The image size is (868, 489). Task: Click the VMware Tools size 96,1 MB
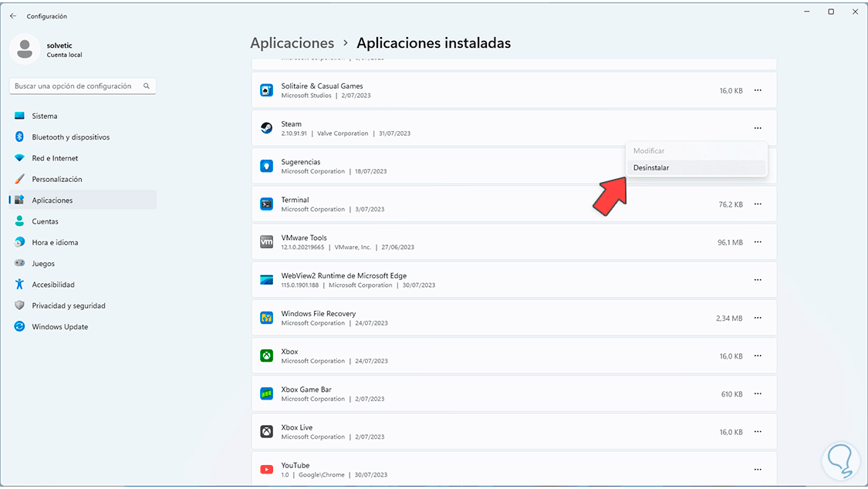[730, 242]
